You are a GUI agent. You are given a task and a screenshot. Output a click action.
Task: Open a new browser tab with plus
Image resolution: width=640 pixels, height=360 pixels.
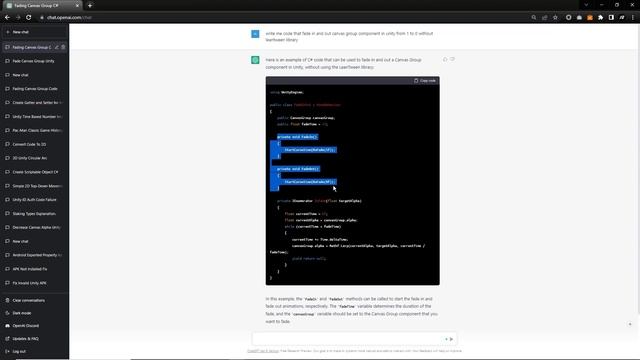pyautogui.click(x=90, y=5)
